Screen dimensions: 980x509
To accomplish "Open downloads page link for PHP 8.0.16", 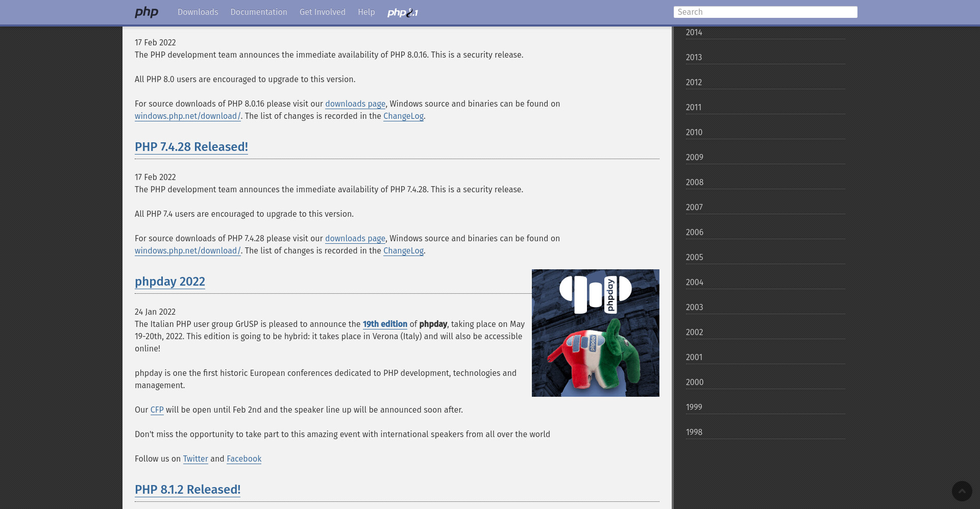I will (355, 104).
